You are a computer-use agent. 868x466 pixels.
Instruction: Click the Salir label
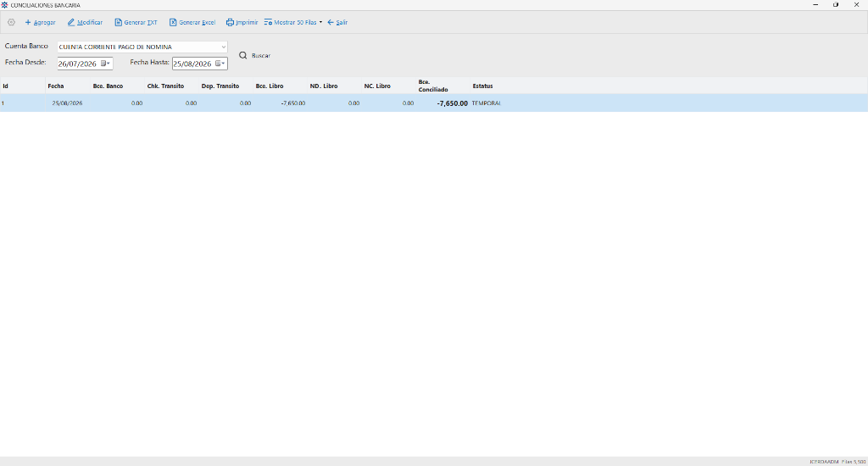pos(342,23)
